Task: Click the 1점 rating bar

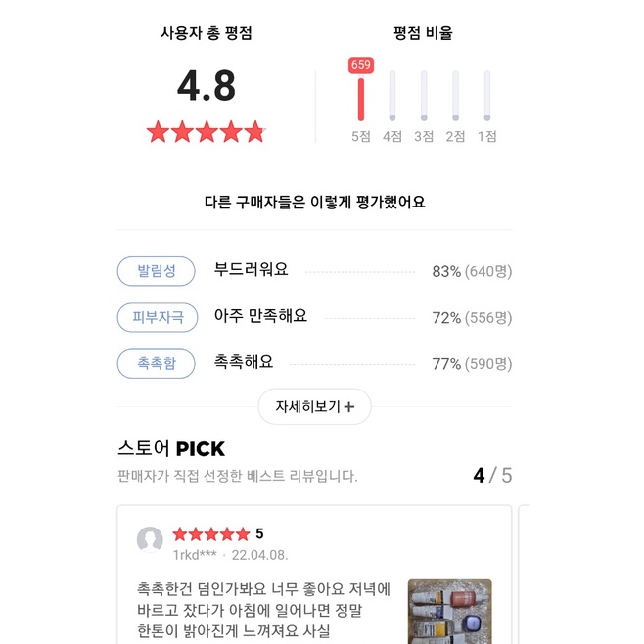Action: point(486,96)
